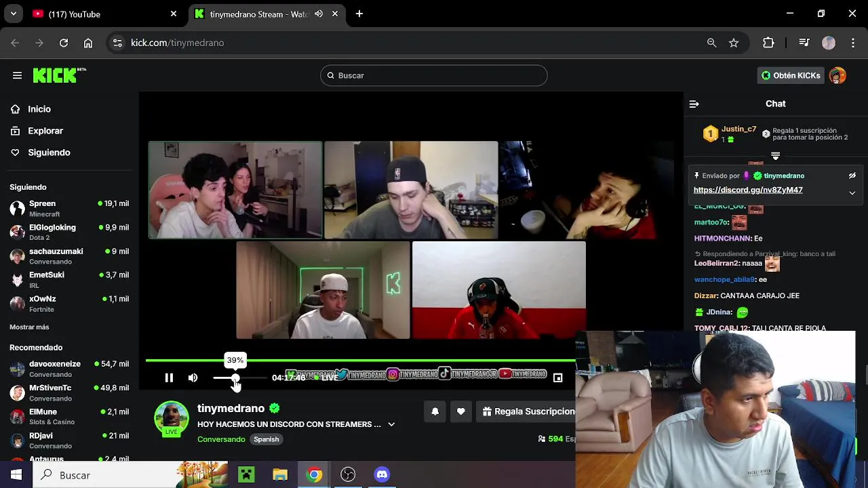Enable notifications bell for tinymedrano
The height and width of the screenshot is (488, 868).
[435, 411]
